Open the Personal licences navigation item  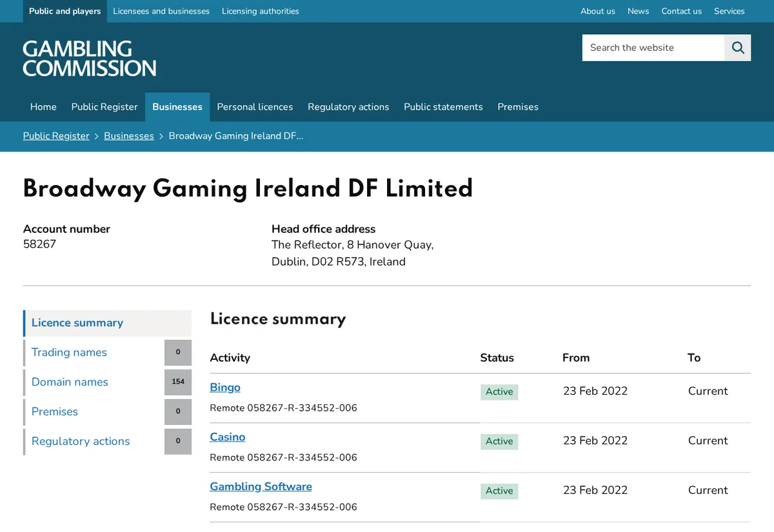pos(255,107)
